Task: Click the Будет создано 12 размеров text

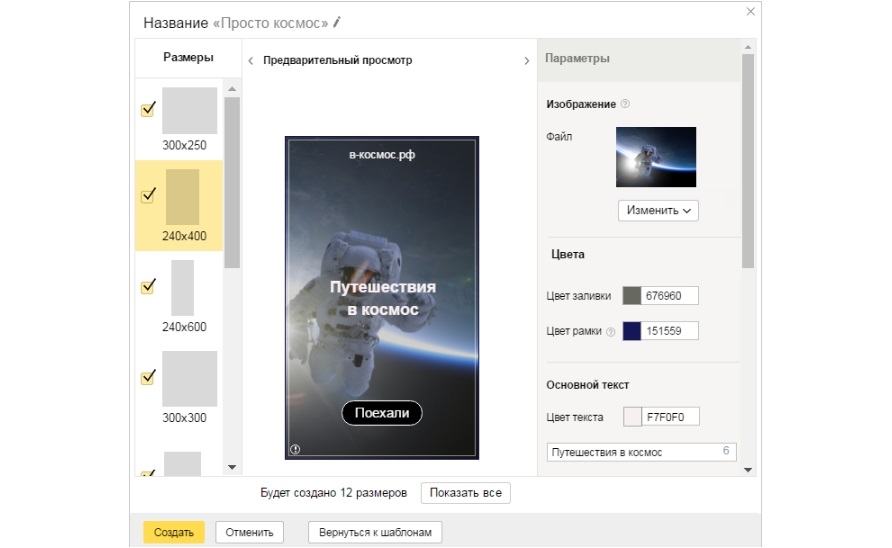Action: pyautogui.click(x=333, y=493)
